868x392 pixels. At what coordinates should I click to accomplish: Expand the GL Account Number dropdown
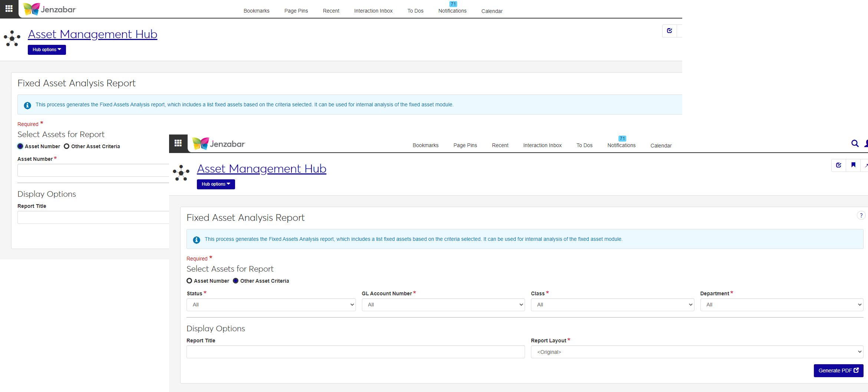coord(443,305)
